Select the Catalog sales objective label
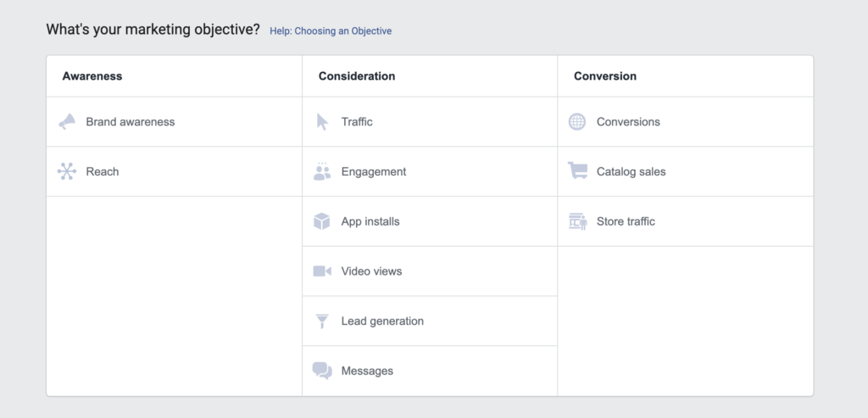 (x=631, y=171)
